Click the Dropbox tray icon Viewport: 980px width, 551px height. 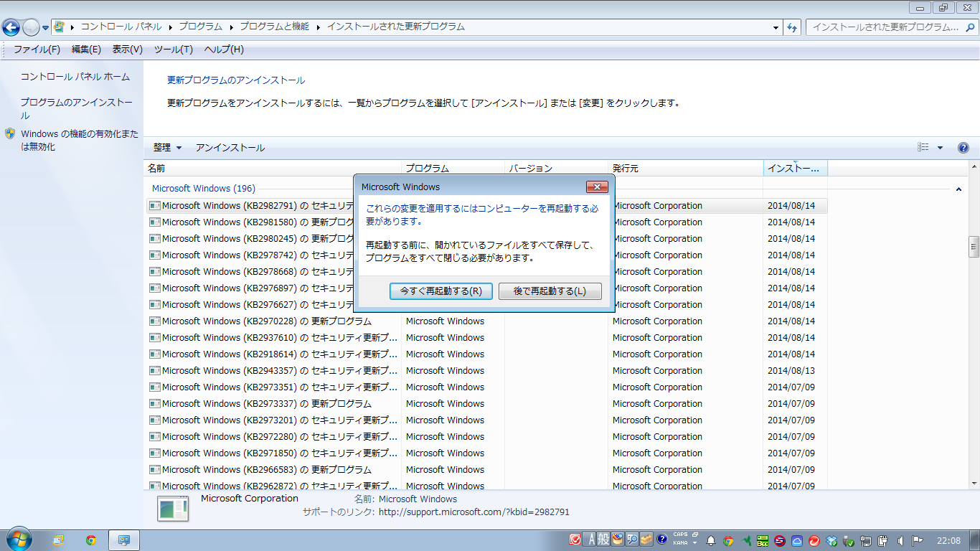click(832, 541)
